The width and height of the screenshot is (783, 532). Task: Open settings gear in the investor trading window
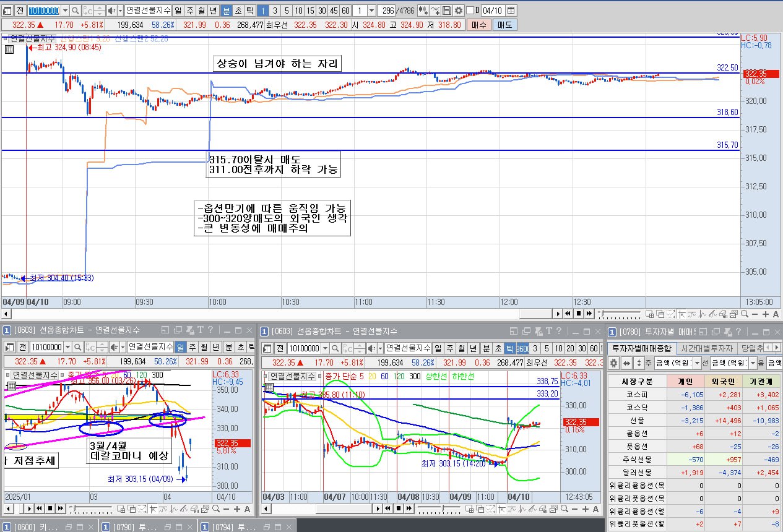click(x=613, y=363)
